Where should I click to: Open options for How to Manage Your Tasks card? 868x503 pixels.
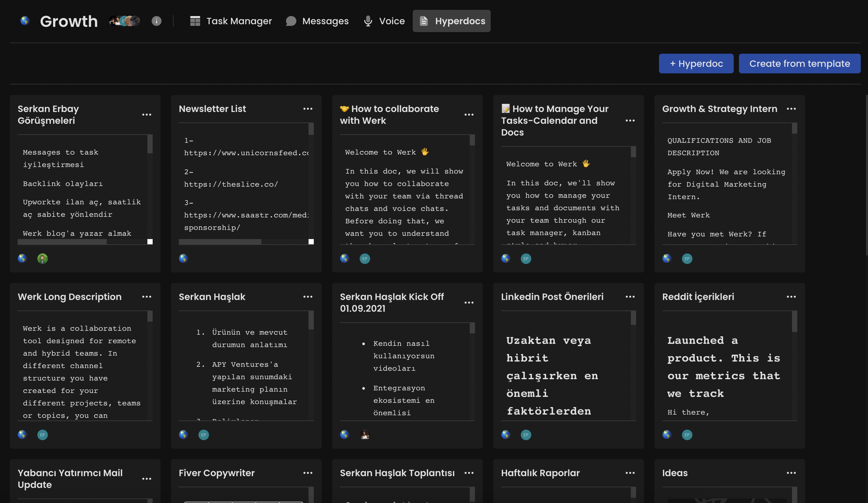pyautogui.click(x=630, y=121)
